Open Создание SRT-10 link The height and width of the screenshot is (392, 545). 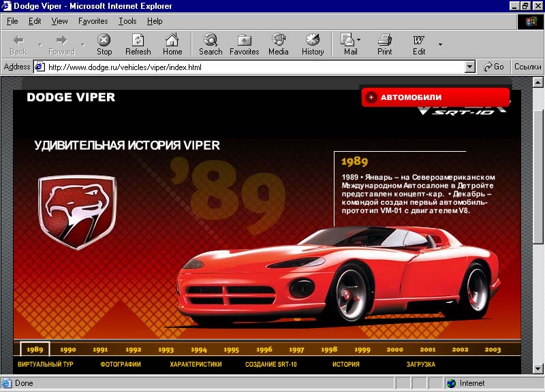pos(271,364)
